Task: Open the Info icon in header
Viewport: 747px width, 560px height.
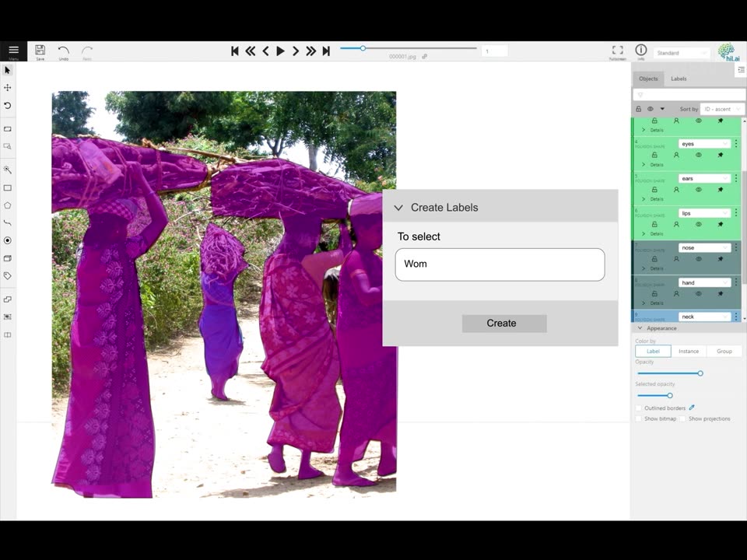Action: click(x=640, y=50)
